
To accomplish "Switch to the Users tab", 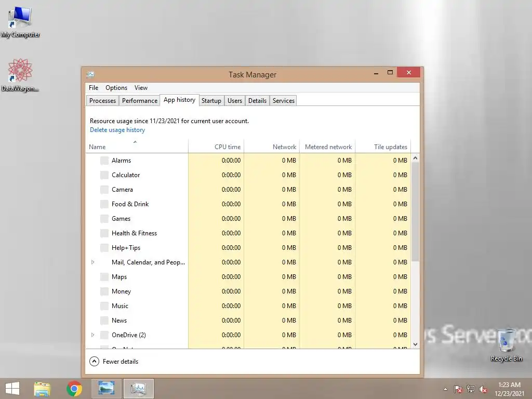I will click(x=235, y=101).
